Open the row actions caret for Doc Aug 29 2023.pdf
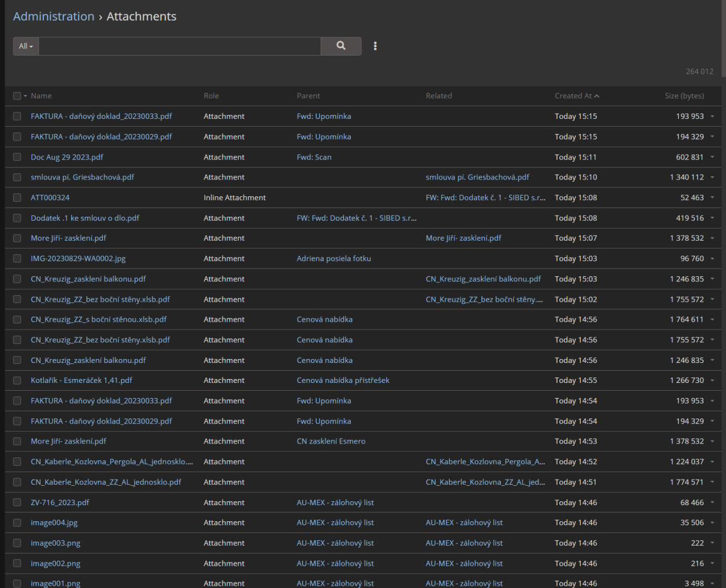 click(x=712, y=157)
